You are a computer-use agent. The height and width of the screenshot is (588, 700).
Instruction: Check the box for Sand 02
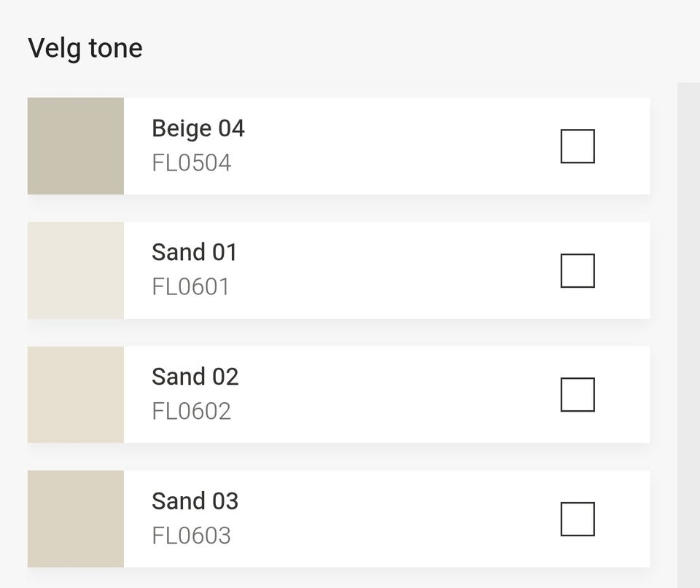(x=577, y=395)
